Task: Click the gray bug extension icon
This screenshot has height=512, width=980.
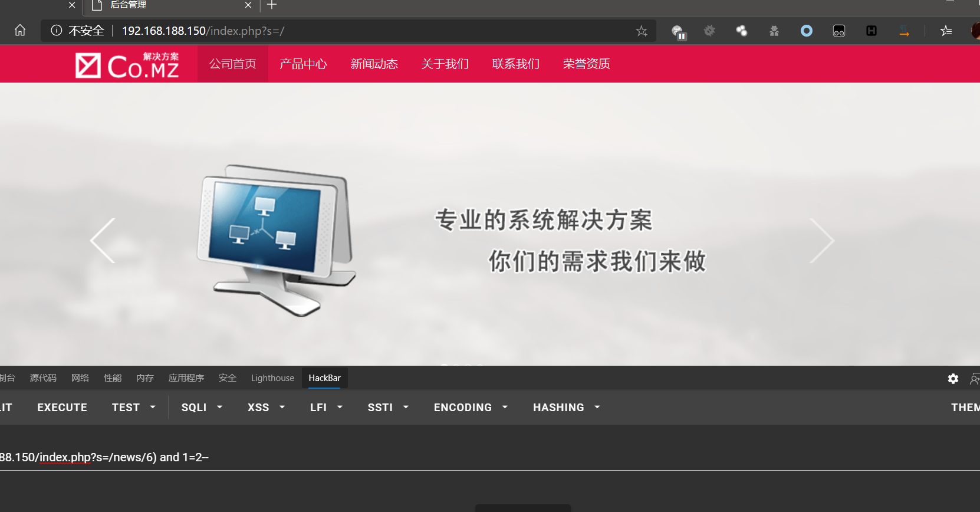Action: tap(709, 31)
